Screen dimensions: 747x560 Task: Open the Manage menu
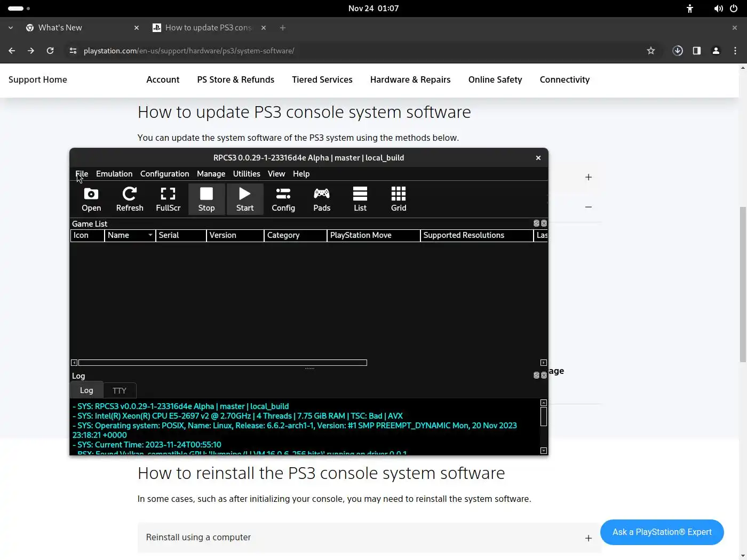pyautogui.click(x=211, y=174)
